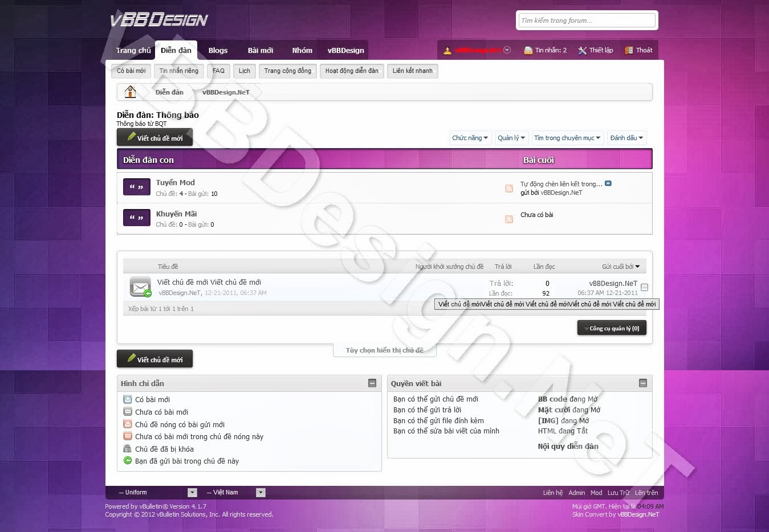Open RSS feed for Tuyển Mod

click(509, 189)
